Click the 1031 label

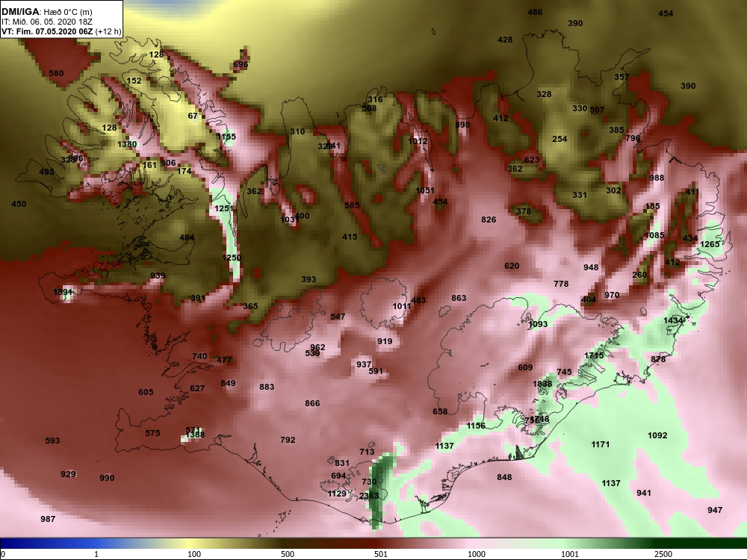[288, 220]
